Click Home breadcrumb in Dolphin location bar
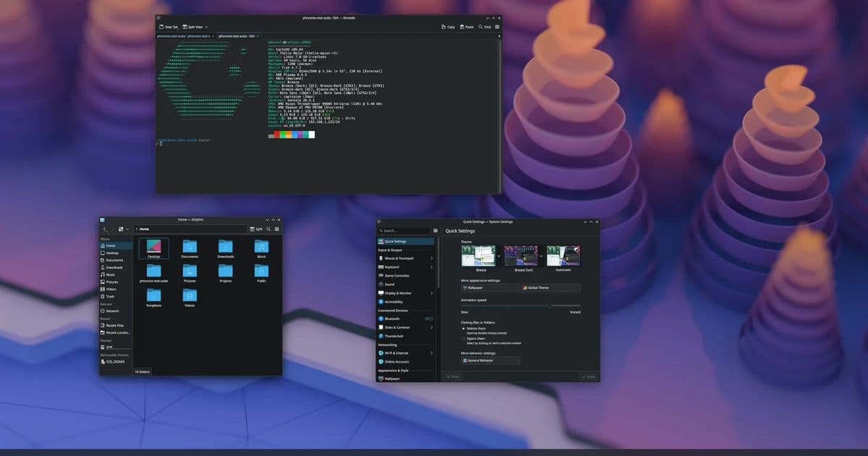Image resolution: width=868 pixels, height=456 pixels. 144,229
